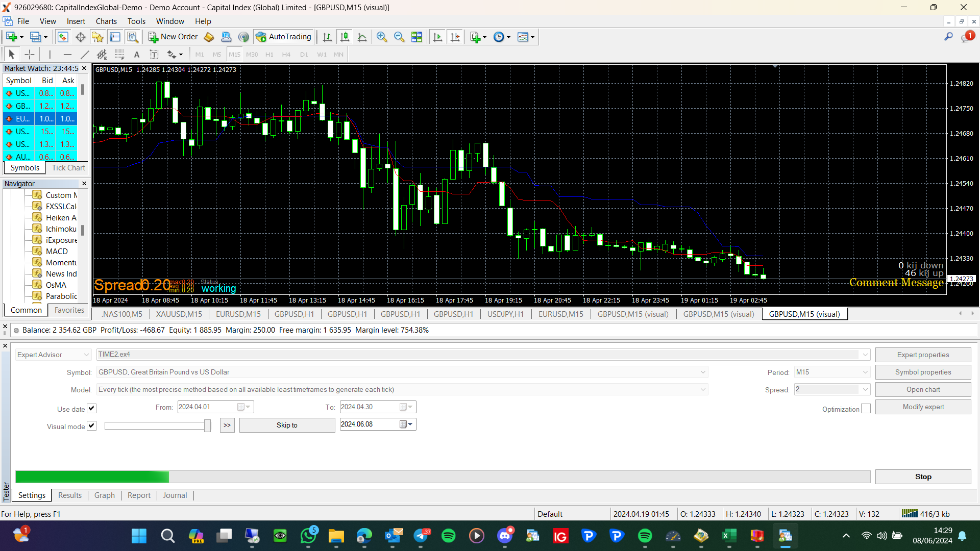Select the horizontal line drawing tool
This screenshot has width=980, height=551.
tap(67, 55)
